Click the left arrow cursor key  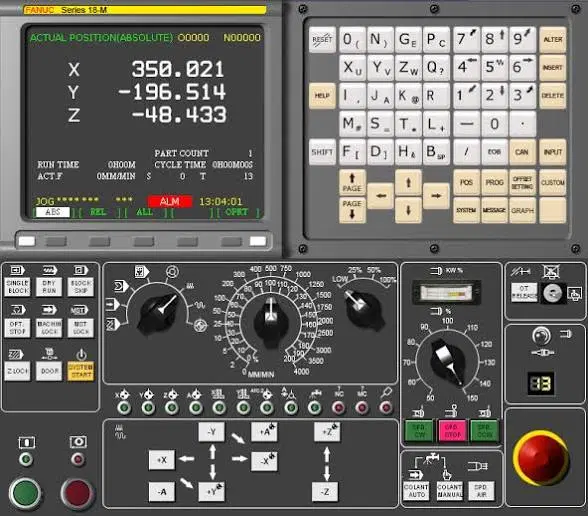(x=381, y=196)
